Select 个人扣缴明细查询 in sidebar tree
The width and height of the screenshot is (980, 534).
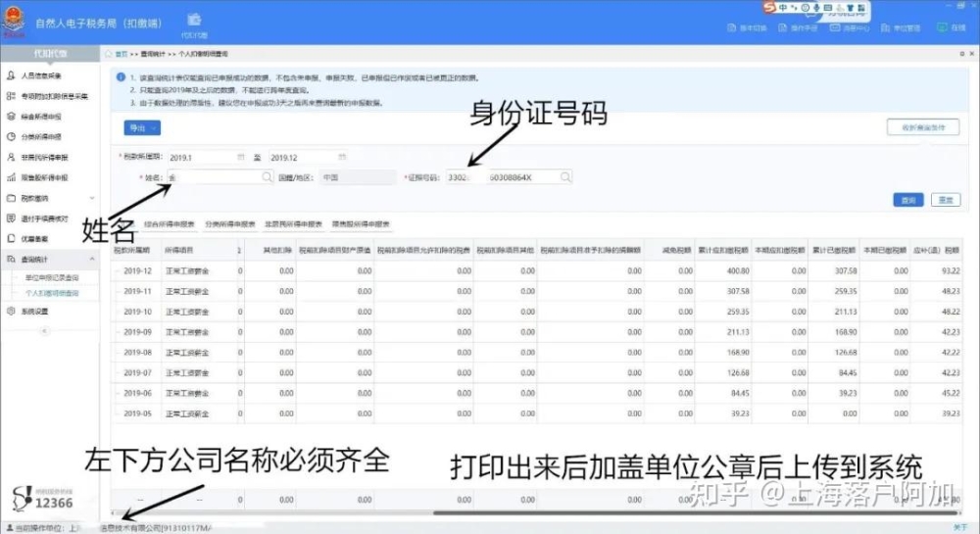(x=52, y=294)
